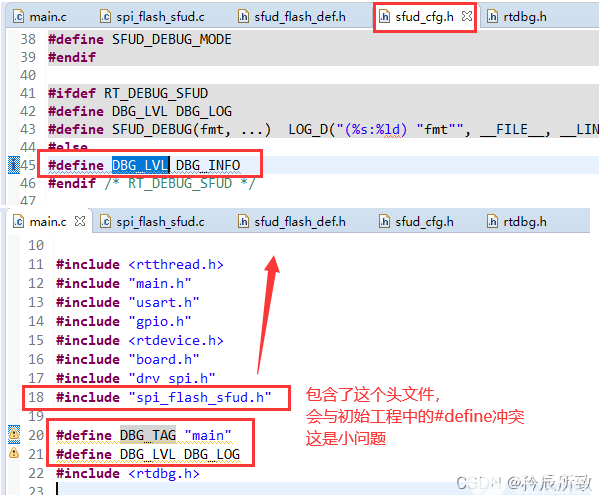Viewport: 608px width, 501px height.
Task: Click <rtdbg.h> include on line 22
Action: coord(164,473)
